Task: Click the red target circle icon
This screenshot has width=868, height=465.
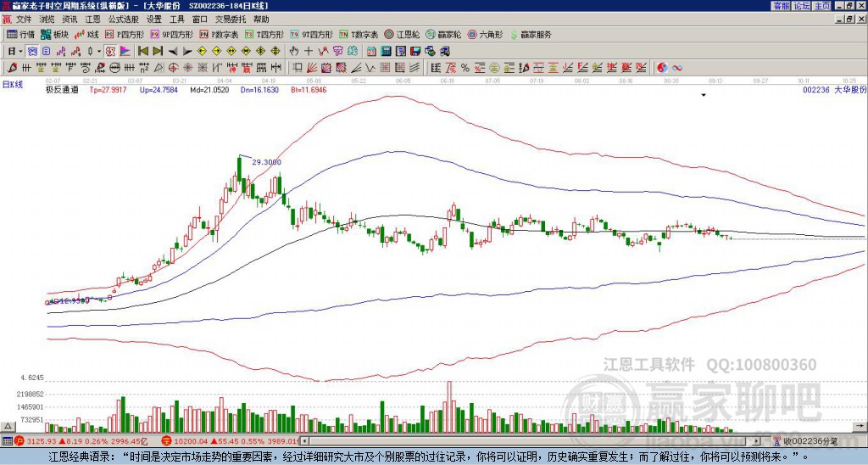Action: pos(173,68)
